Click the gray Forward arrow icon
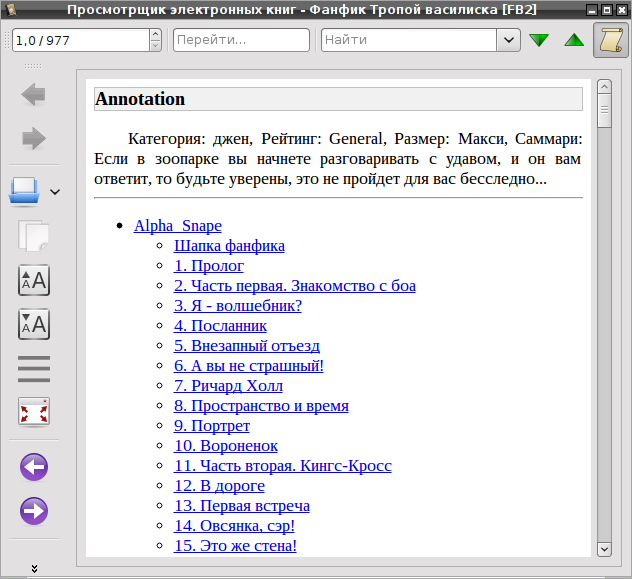The image size is (632, 579). pos(33,138)
